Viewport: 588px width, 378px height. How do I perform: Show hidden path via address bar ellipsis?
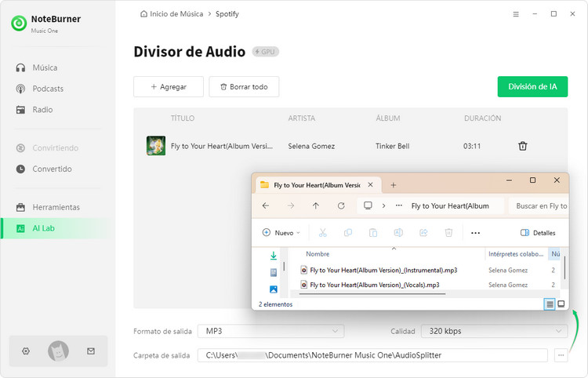(x=399, y=205)
